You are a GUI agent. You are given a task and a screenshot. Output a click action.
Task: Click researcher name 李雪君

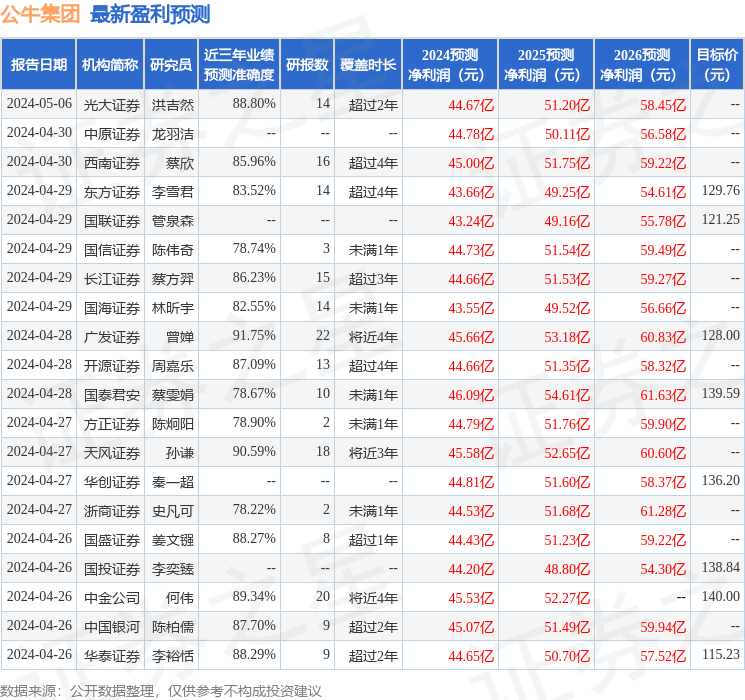point(173,192)
